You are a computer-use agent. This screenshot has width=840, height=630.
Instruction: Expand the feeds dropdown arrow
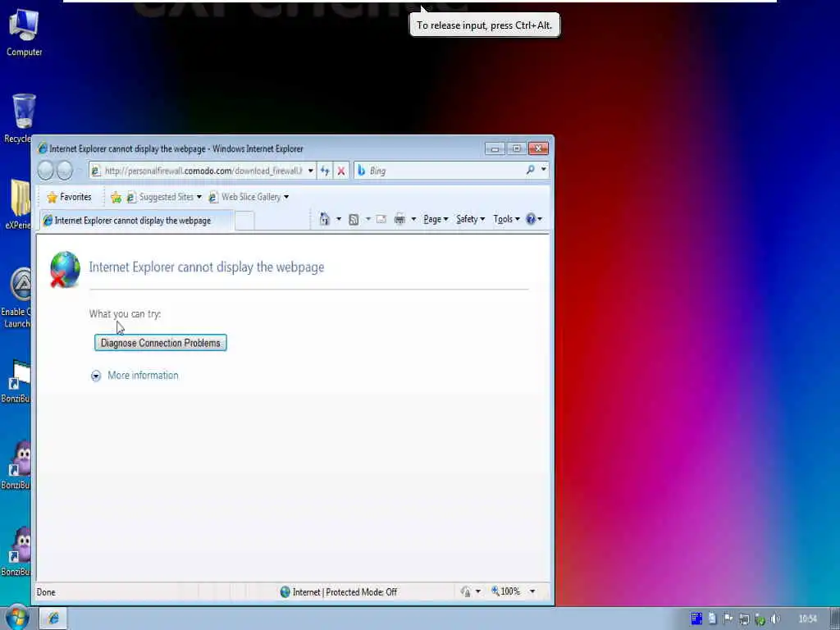pyautogui.click(x=368, y=219)
